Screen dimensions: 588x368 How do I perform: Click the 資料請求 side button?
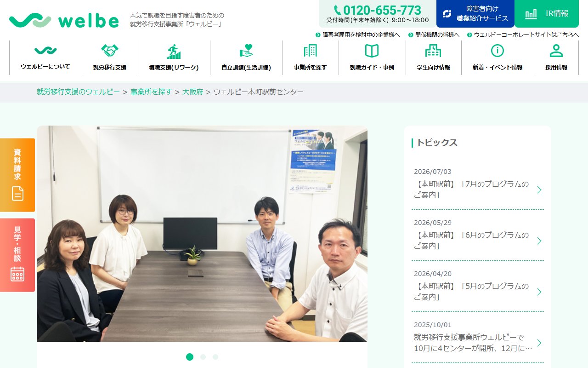[17, 175]
